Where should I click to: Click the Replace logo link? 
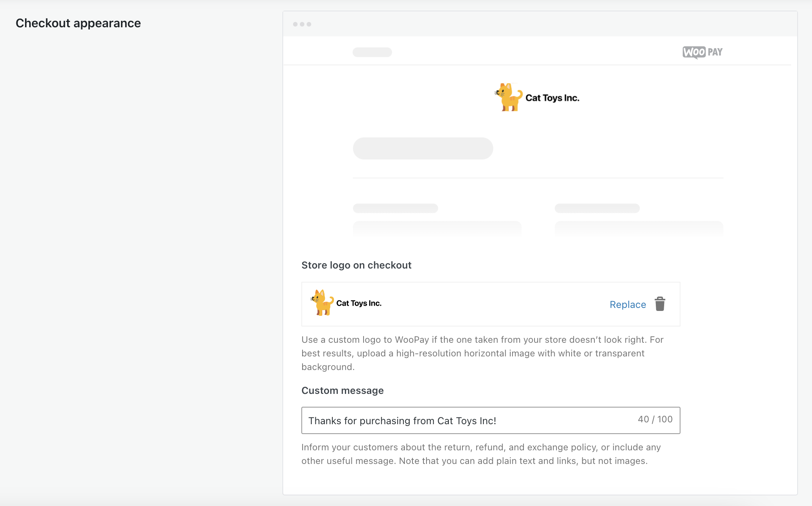[628, 305]
